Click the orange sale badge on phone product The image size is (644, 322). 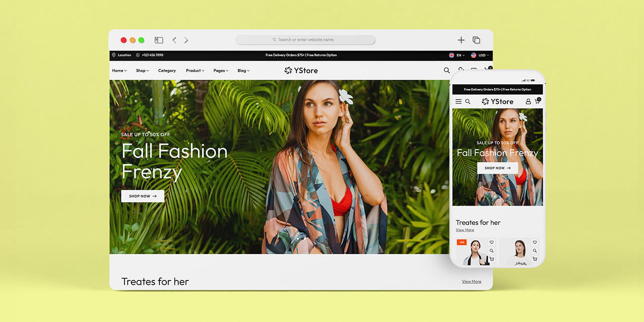point(462,242)
